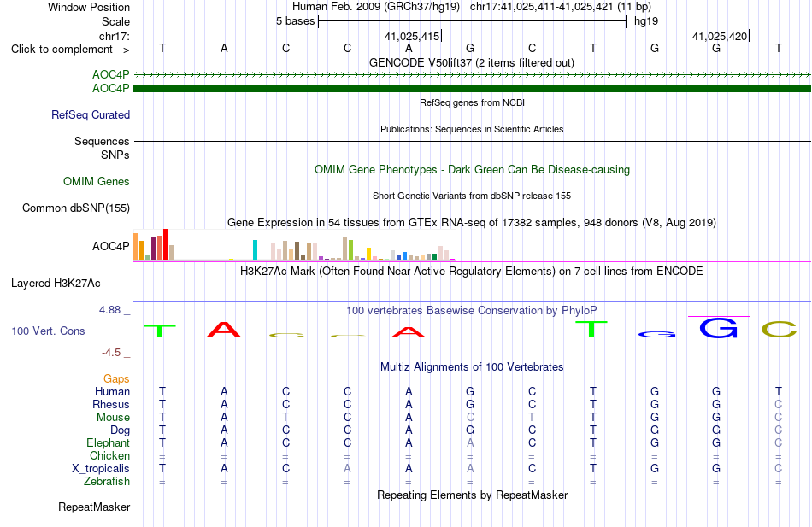Viewport: 812px width, 527px height.
Task: Click the OMIM Genes track label
Action: click(97, 181)
